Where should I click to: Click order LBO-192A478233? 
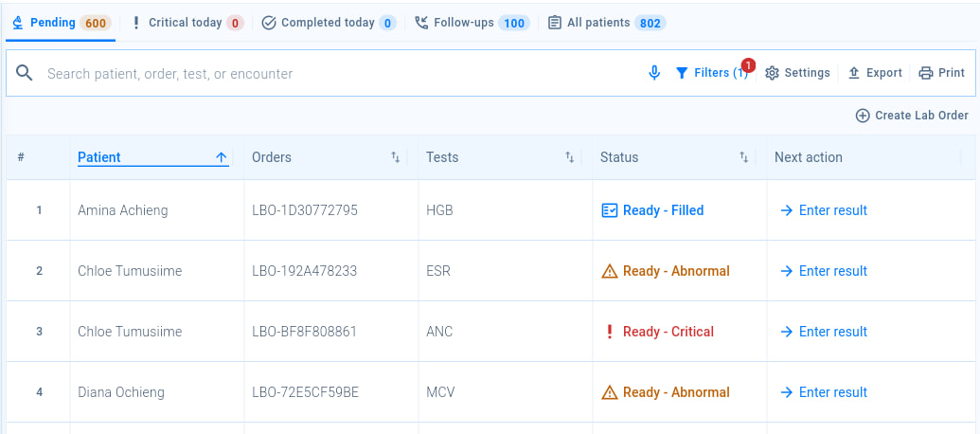pos(304,271)
